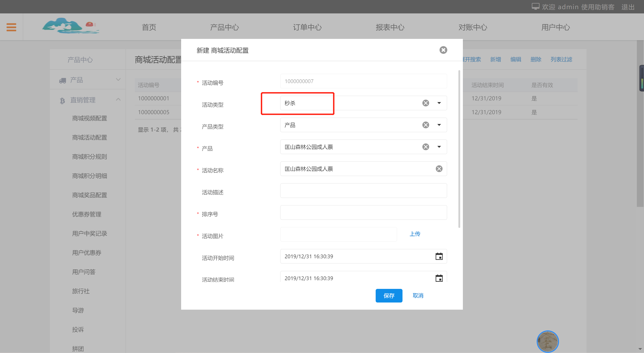
Task: Clear the 活动类型 field value
Action: click(x=426, y=103)
